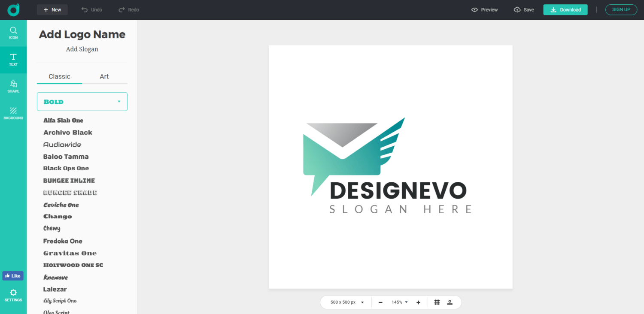Select the SLOGAN HERE text on canvas

(401, 209)
